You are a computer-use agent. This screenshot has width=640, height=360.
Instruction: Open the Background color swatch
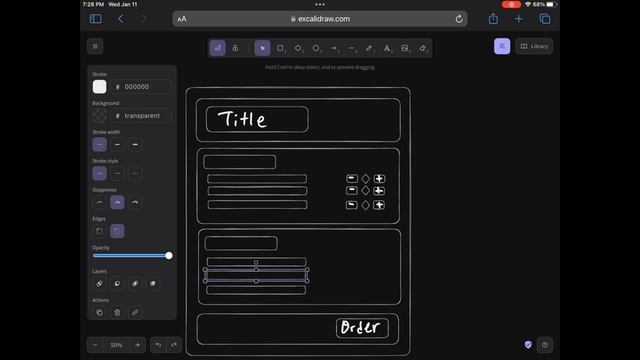click(x=99, y=116)
